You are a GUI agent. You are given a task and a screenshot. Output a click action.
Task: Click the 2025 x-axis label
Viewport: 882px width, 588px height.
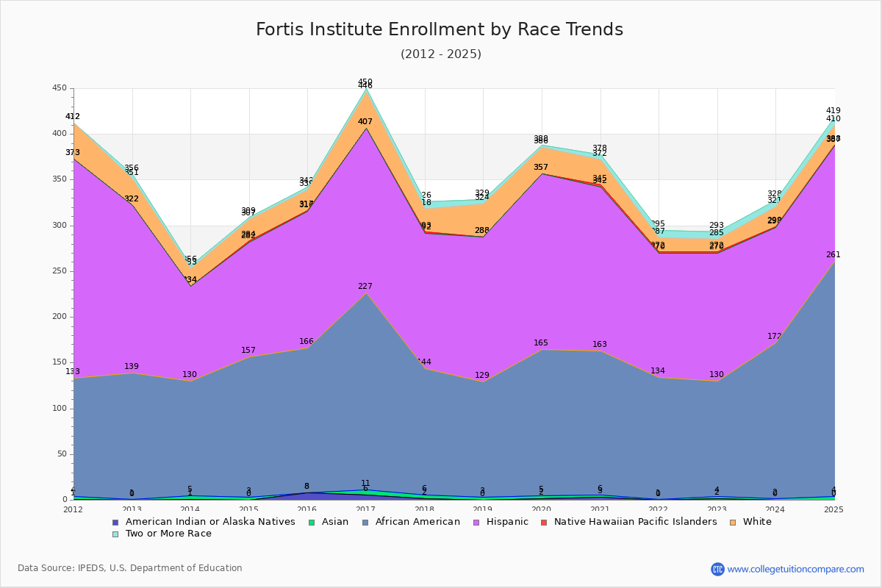click(833, 509)
